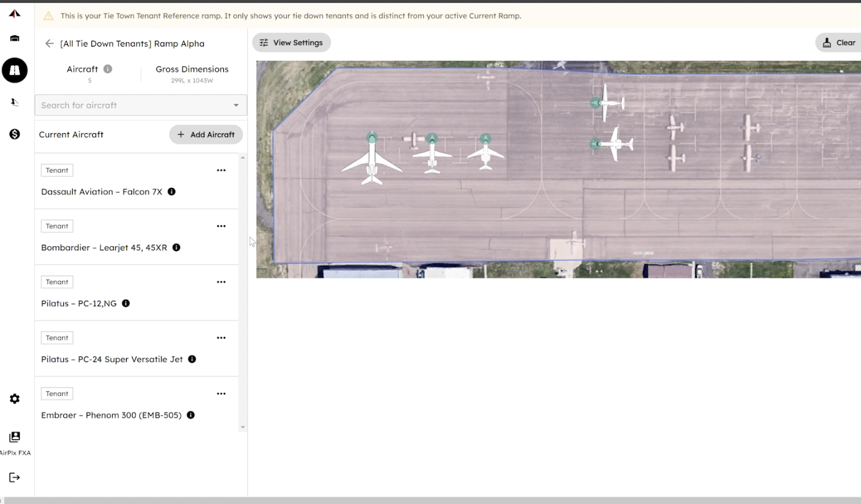The height and width of the screenshot is (504, 861).
Task: Show info for Pilatus PC-24 Super Versatile Jet
Action: (x=192, y=359)
